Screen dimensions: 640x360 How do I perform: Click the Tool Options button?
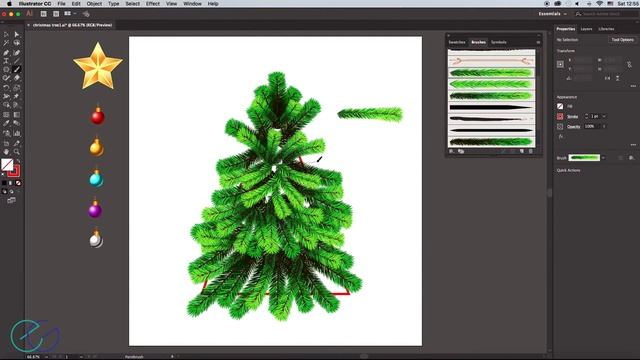point(622,40)
